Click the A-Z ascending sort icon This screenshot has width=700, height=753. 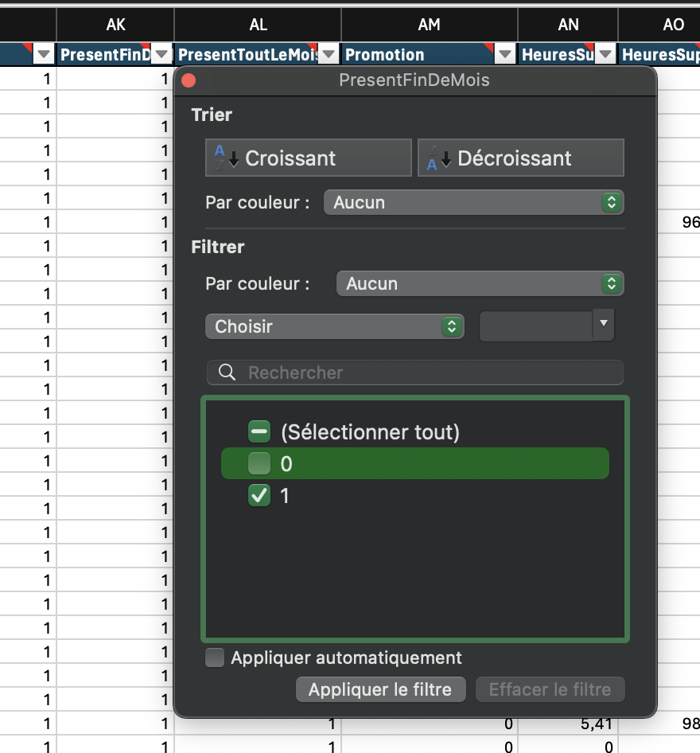(227, 158)
